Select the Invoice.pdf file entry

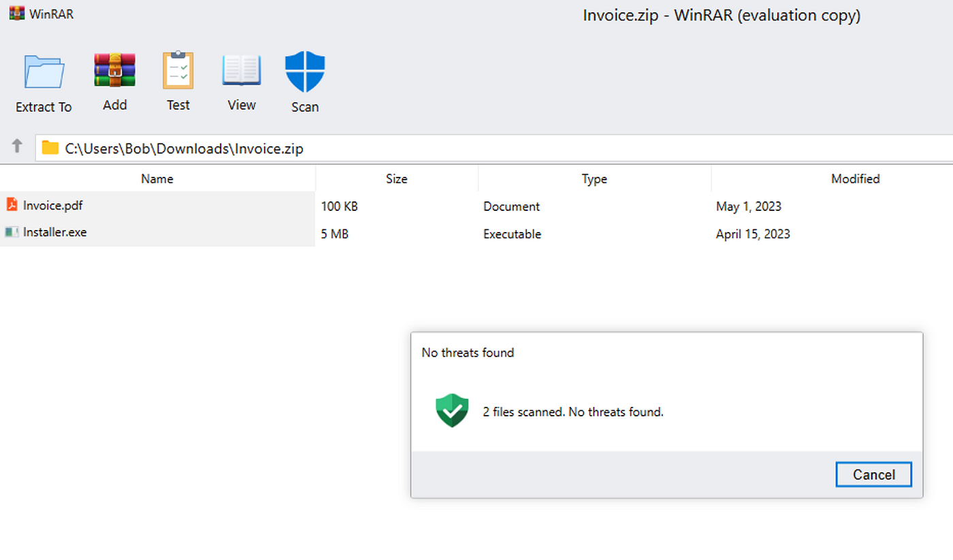(x=54, y=205)
